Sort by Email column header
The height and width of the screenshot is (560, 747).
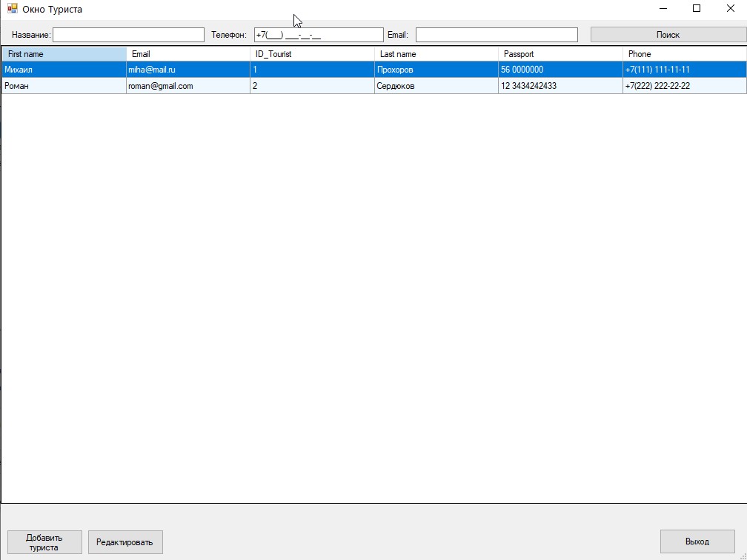coord(188,54)
